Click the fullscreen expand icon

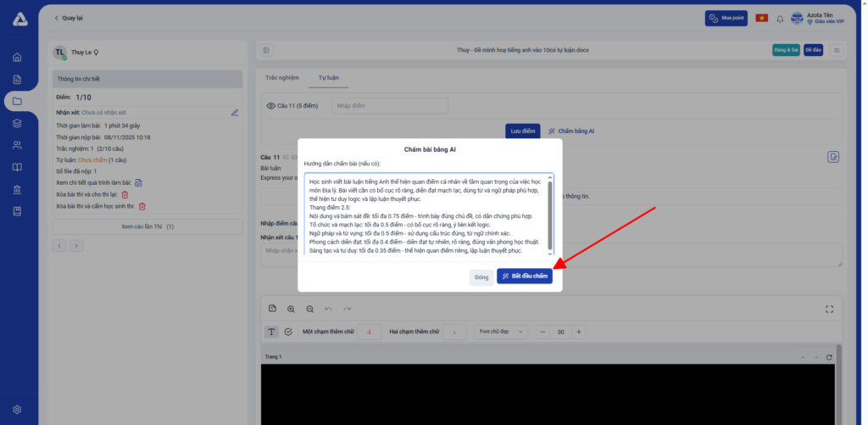(830, 309)
